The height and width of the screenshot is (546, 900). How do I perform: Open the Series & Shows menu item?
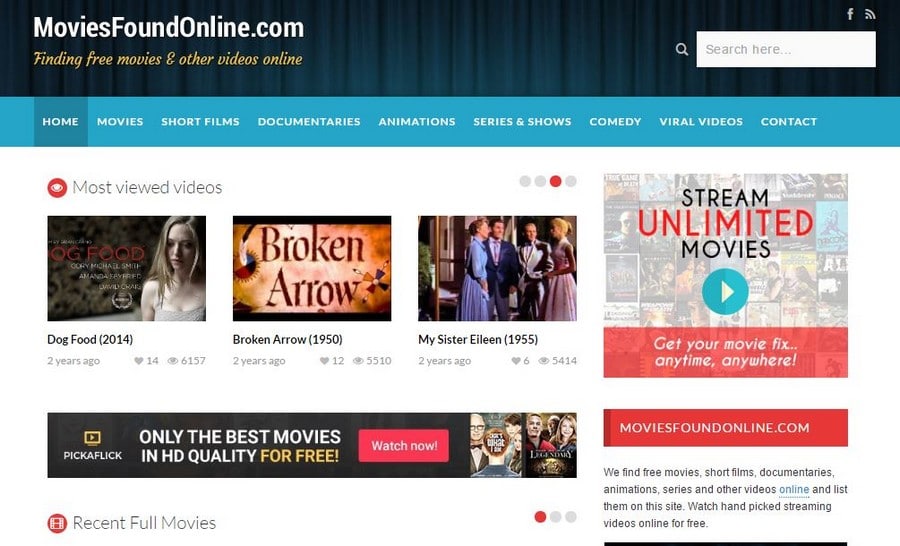pos(522,122)
